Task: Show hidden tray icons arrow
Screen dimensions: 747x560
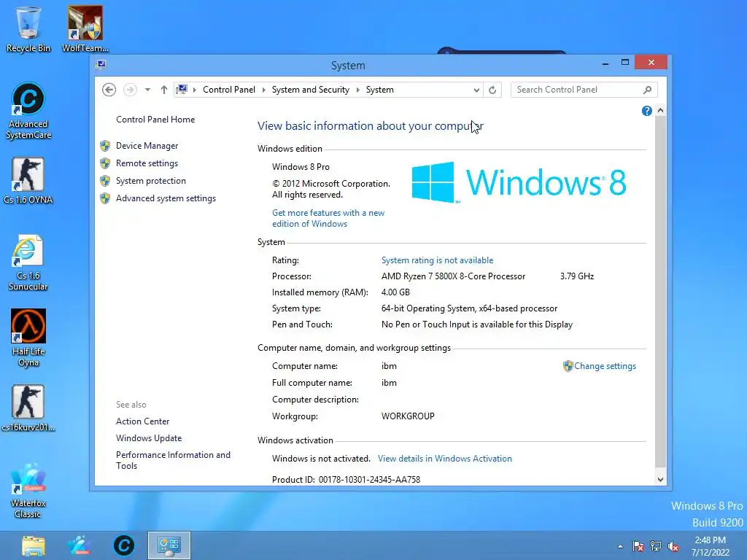Action: pyautogui.click(x=620, y=546)
